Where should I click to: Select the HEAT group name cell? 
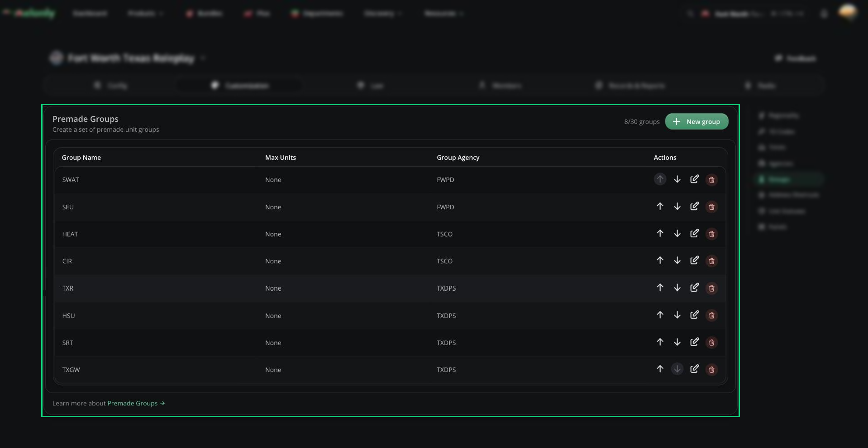70,234
